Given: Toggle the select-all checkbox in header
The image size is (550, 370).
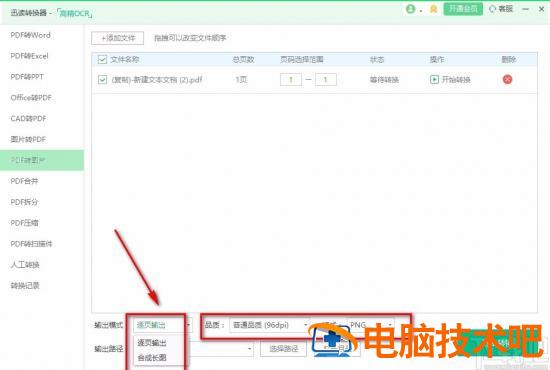Looking at the screenshot, I should tap(102, 59).
